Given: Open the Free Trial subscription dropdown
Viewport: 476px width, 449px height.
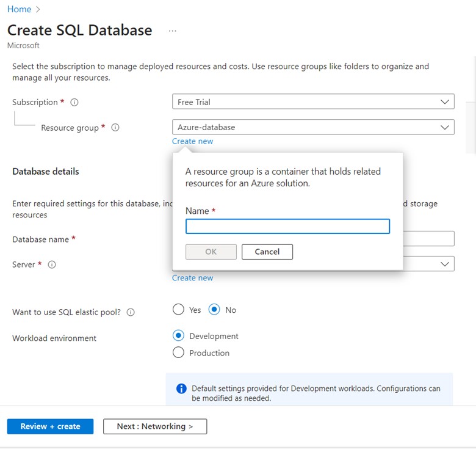Looking at the screenshot, I should click(313, 102).
